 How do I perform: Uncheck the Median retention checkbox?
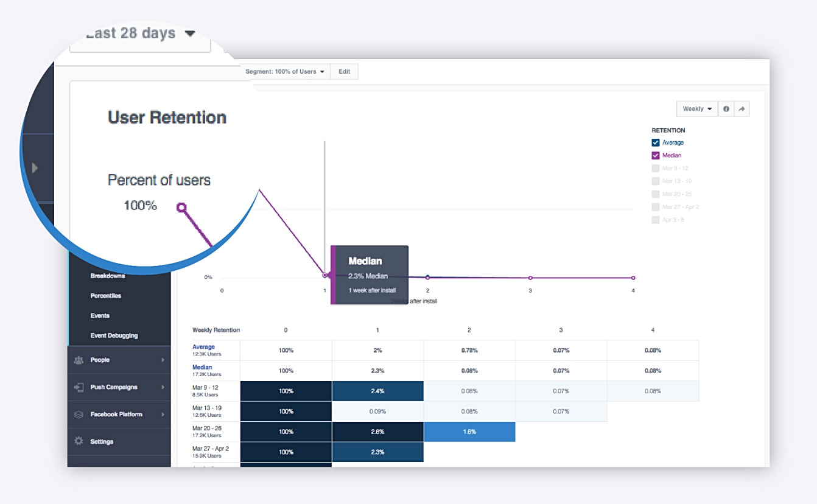pos(656,155)
